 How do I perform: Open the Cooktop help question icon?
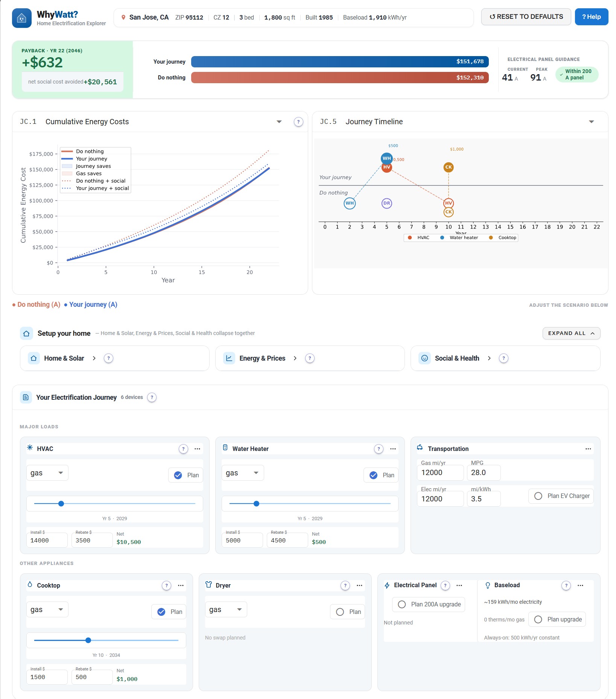(166, 585)
